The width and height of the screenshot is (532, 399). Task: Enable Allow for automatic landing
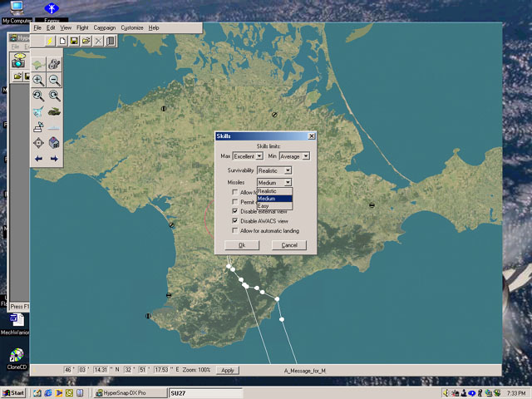pyautogui.click(x=235, y=230)
